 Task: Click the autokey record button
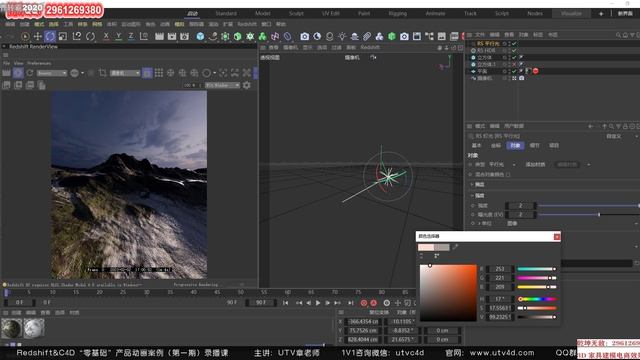click(373, 303)
